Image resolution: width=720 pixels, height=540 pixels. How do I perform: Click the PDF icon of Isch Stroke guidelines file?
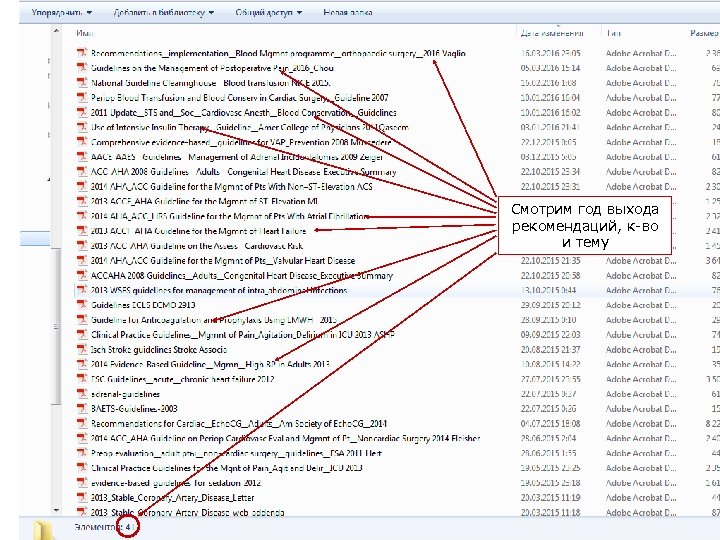82,349
